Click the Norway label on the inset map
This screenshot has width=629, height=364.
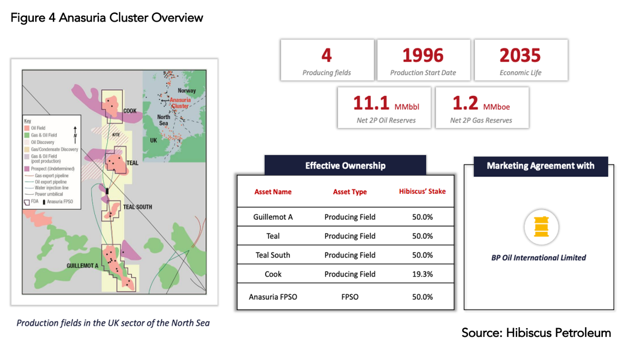[187, 90]
